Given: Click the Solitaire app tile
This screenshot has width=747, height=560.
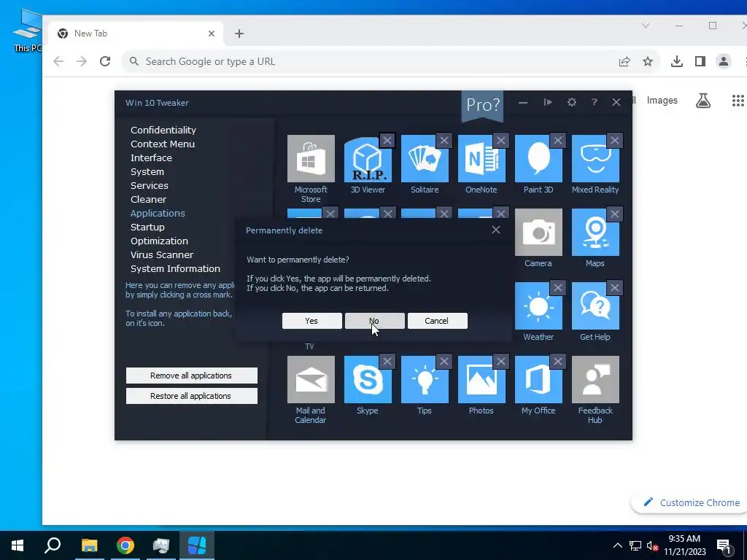Looking at the screenshot, I should [x=425, y=158].
